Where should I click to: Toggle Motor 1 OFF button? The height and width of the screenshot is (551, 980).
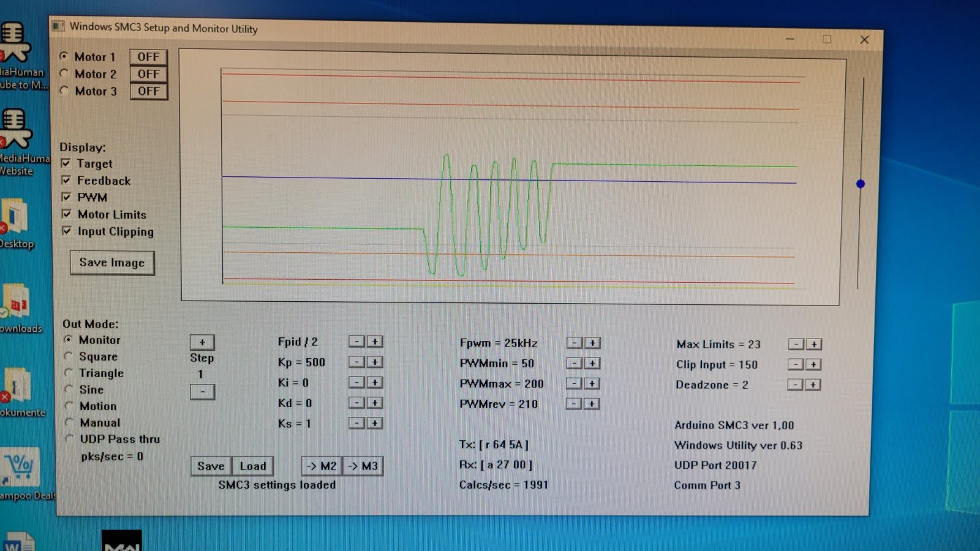[x=148, y=57]
